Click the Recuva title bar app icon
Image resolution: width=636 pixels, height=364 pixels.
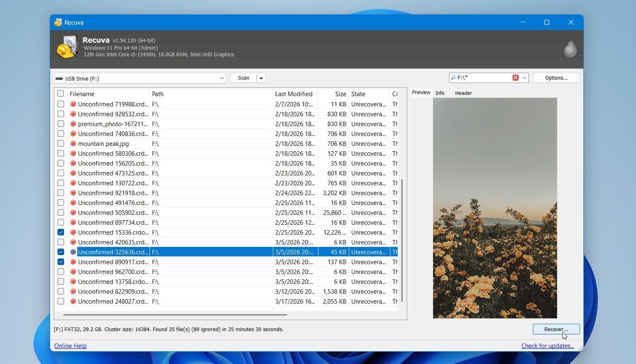[58, 22]
